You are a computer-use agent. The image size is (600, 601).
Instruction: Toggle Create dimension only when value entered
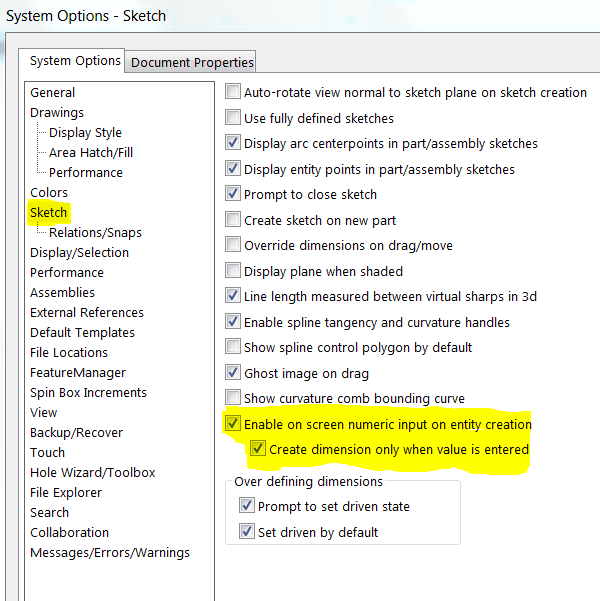pyautogui.click(x=258, y=448)
